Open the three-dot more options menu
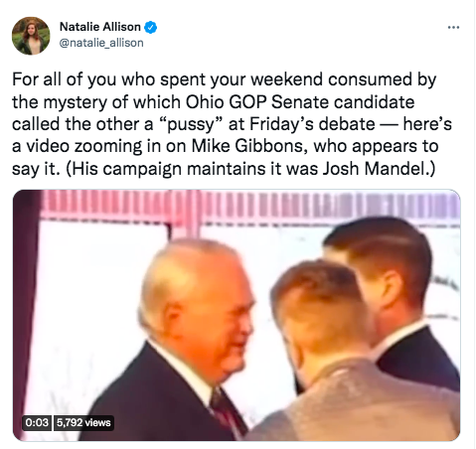 [453, 27]
